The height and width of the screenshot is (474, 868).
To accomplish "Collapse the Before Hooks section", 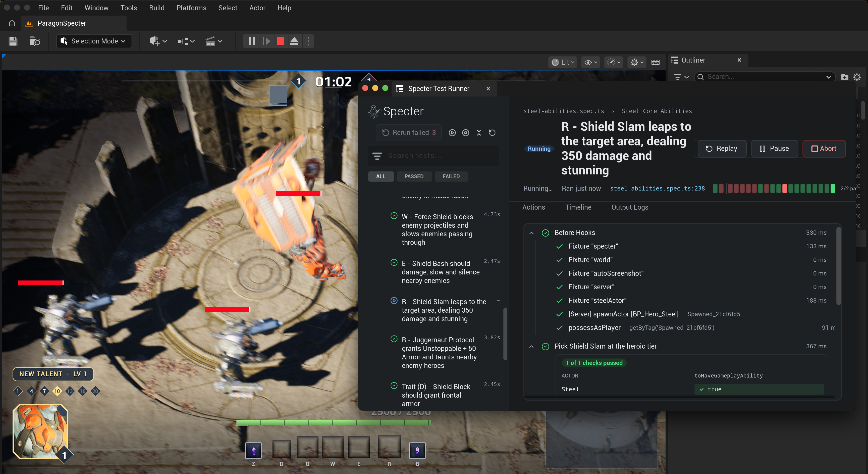I will coord(531,233).
